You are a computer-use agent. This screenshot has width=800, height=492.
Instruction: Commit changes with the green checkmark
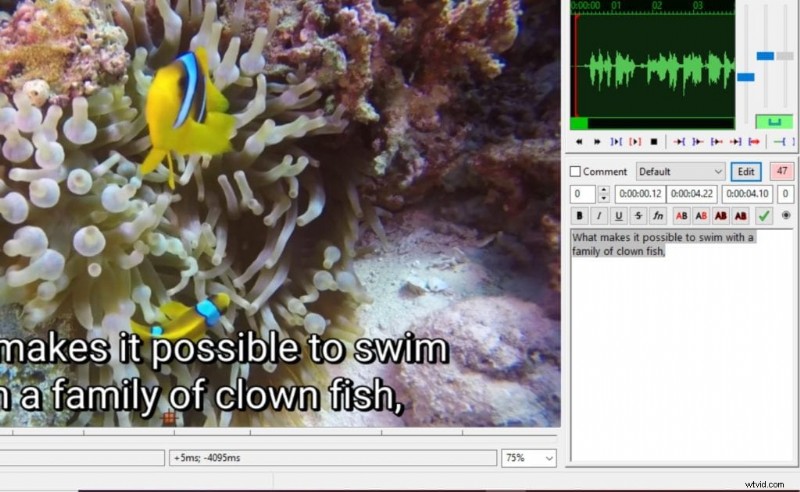764,216
